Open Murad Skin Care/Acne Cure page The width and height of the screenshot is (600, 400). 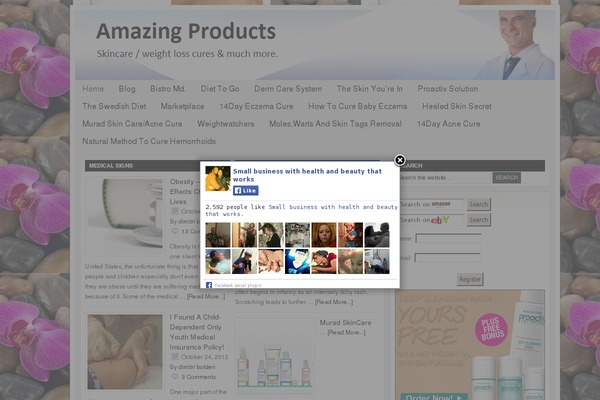[132, 124]
